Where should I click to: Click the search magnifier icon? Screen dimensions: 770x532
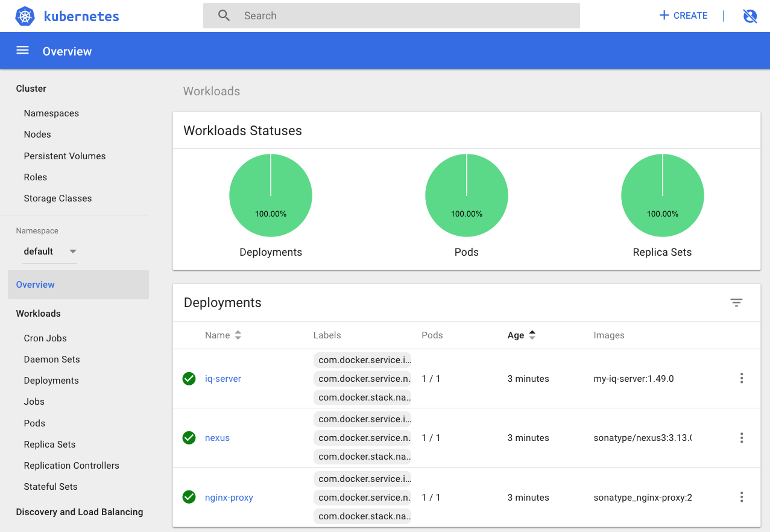pos(224,16)
